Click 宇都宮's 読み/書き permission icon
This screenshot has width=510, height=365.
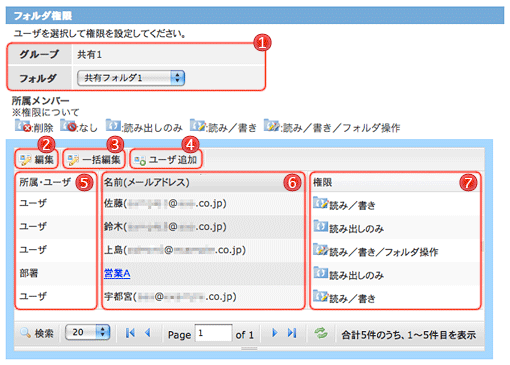pos(320,296)
